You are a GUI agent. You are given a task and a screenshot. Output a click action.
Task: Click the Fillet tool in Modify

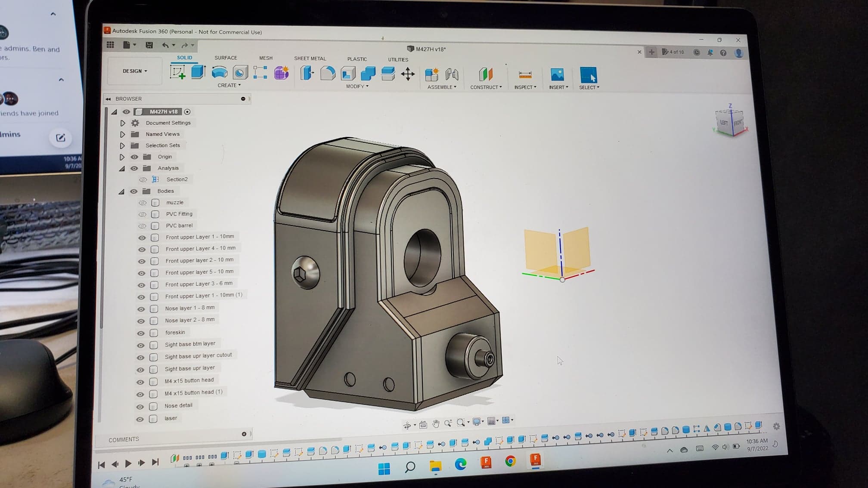point(328,74)
